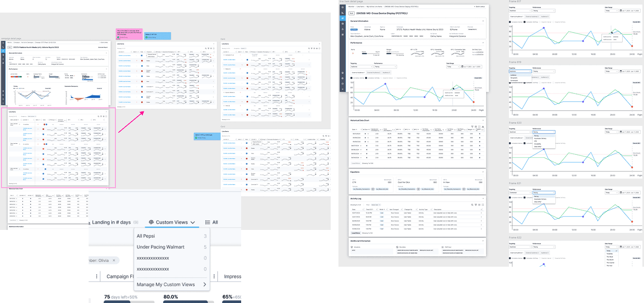Viewport: 644px width, 303px height.
Task: Click the columns icon in Activity Log
Action: 479,205
